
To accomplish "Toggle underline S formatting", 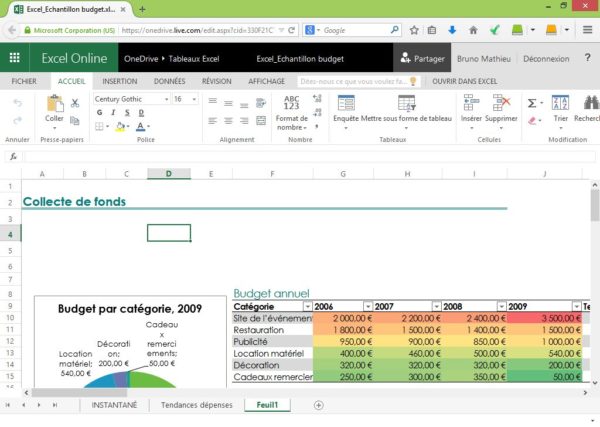I will pyautogui.click(x=127, y=112).
